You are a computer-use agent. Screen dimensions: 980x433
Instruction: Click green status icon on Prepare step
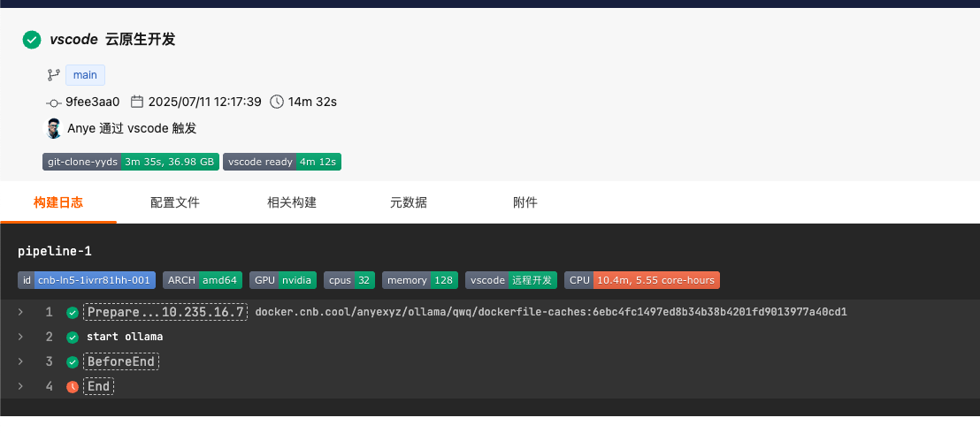(x=73, y=313)
